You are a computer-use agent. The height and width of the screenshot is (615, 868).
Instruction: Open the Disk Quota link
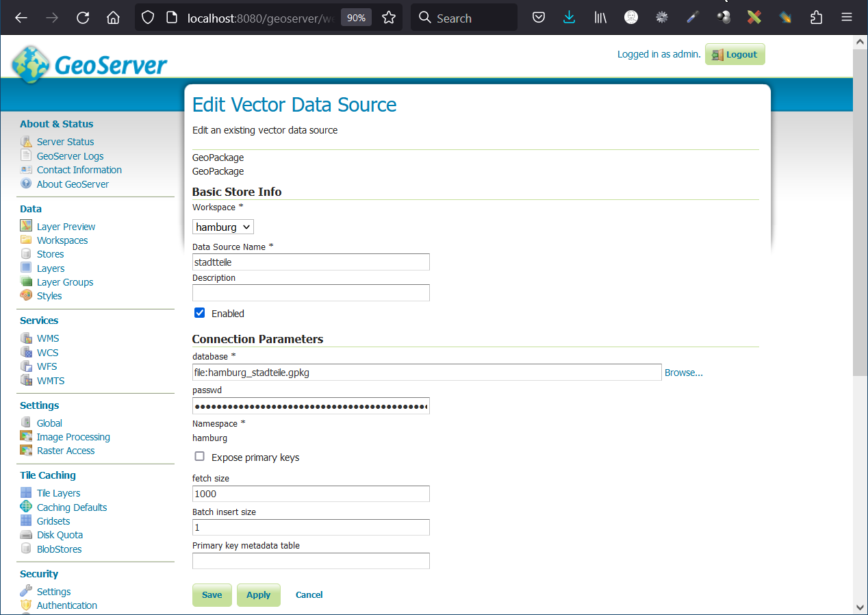60,535
